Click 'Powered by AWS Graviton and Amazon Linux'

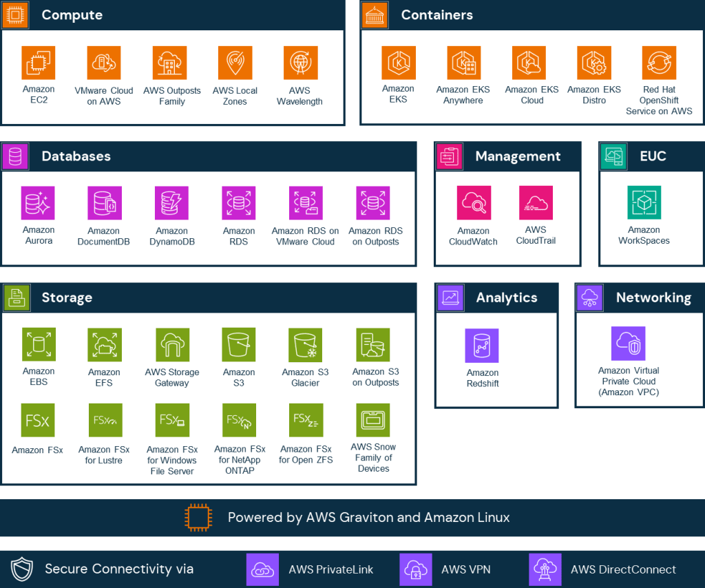point(369,518)
